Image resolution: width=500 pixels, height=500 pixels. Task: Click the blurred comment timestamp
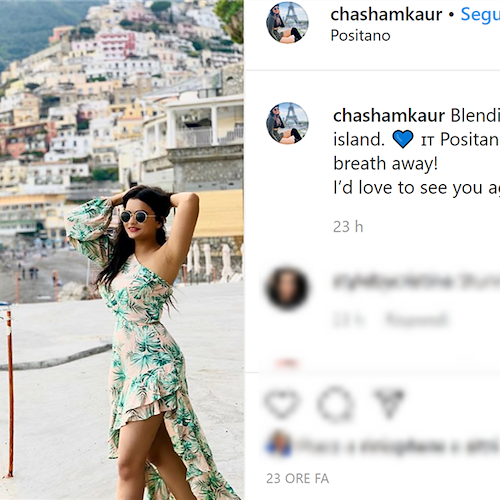point(349,320)
